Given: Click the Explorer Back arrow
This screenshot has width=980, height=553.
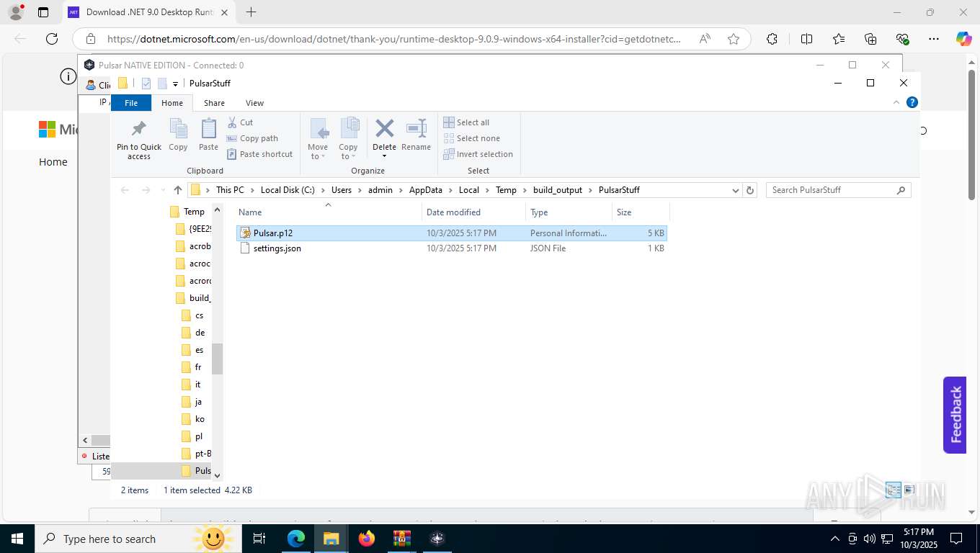Looking at the screenshot, I should click(125, 190).
